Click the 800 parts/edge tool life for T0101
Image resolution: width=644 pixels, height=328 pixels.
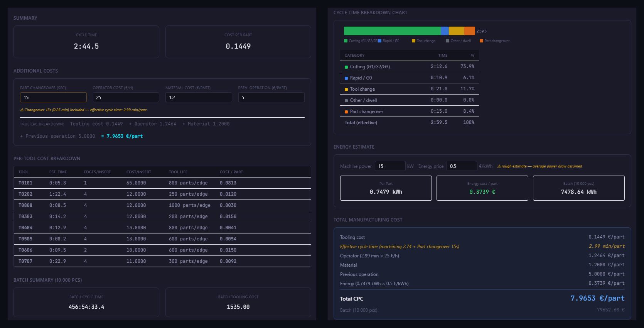pyautogui.click(x=188, y=183)
